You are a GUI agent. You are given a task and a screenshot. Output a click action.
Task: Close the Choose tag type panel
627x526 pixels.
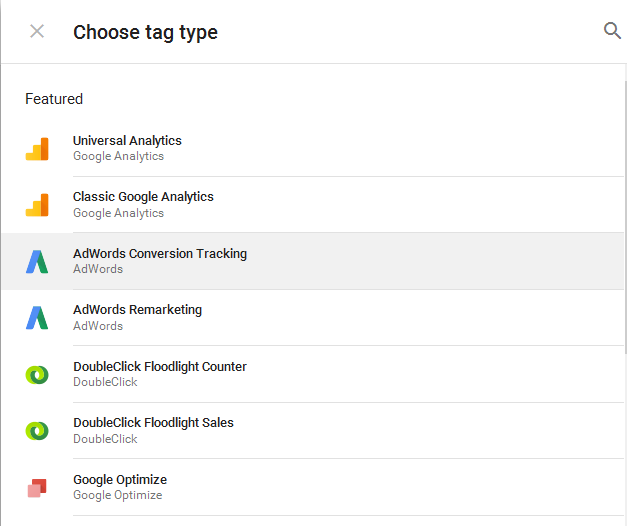37,31
